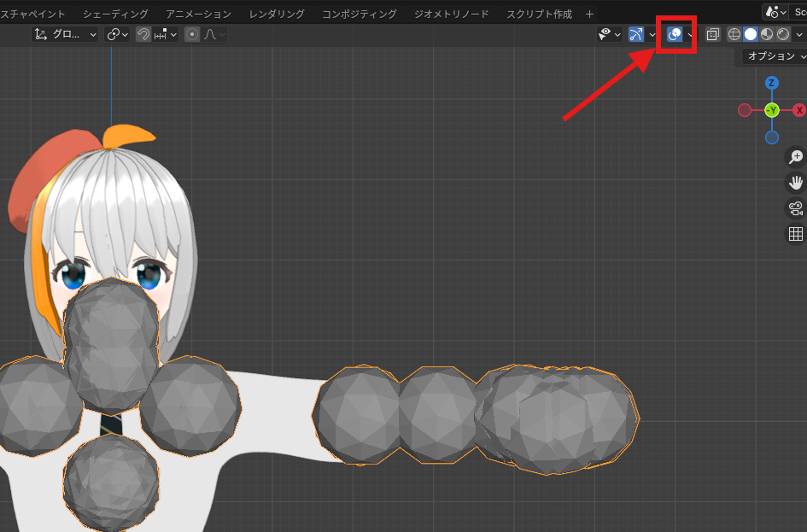Viewport: 807px width, 532px height.
Task: Switch to material preview shading
Action: 767,34
